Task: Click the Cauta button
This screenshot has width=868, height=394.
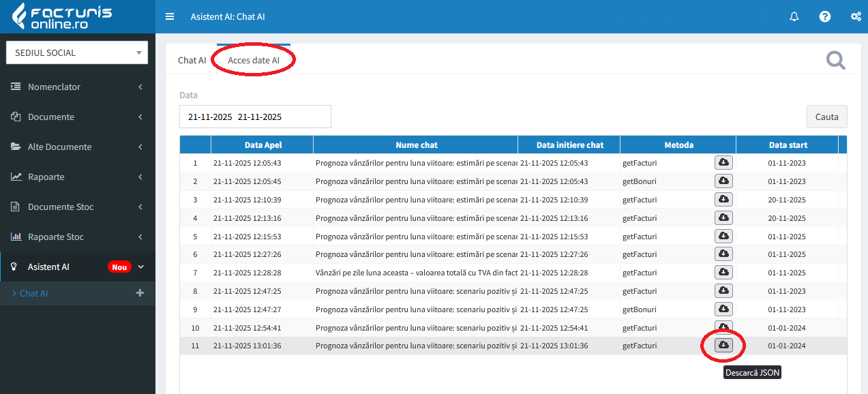Action: [x=826, y=117]
